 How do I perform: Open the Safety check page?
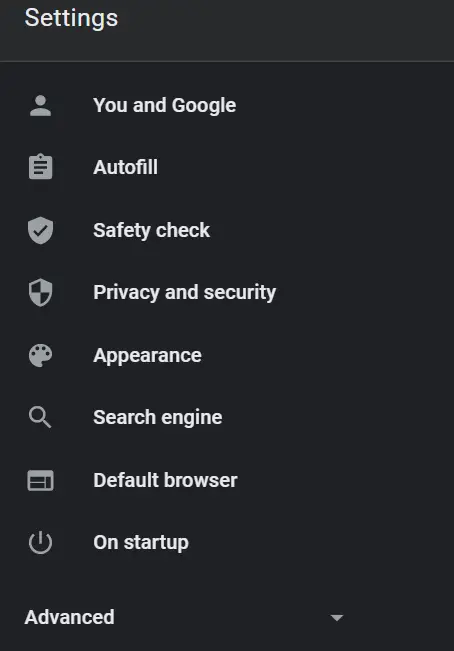click(151, 230)
